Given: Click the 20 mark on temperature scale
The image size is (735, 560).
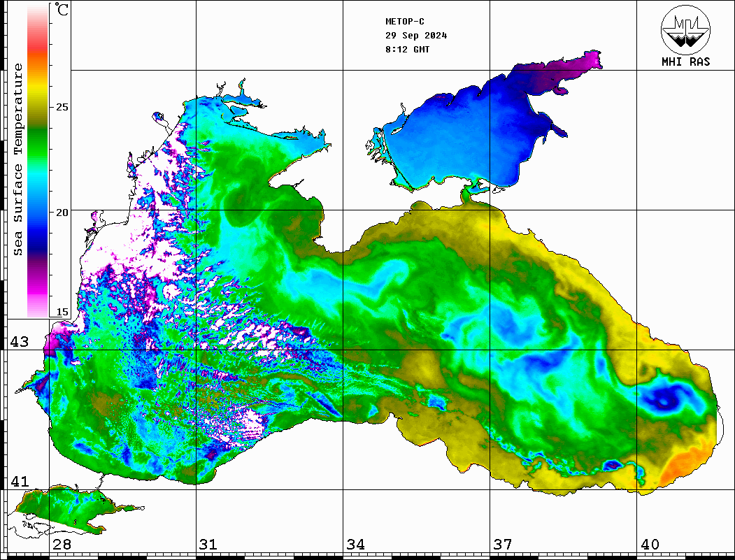Looking at the screenshot, I should click(62, 213).
